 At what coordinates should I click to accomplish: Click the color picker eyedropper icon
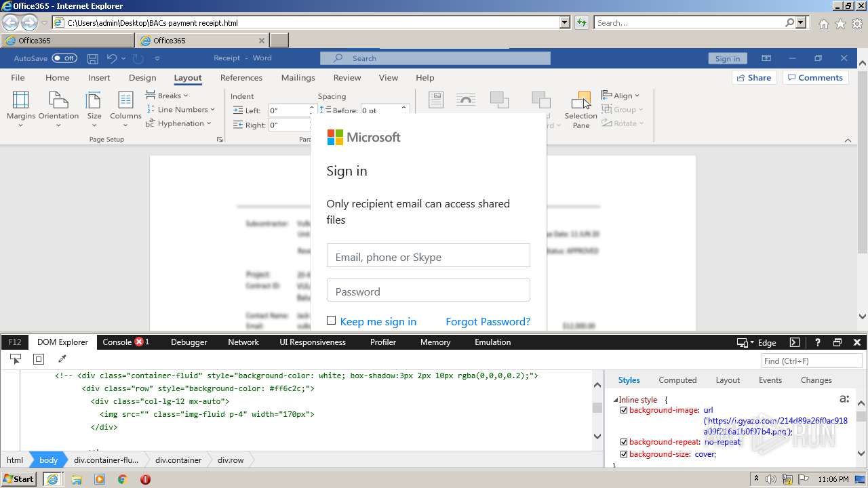[62, 359]
